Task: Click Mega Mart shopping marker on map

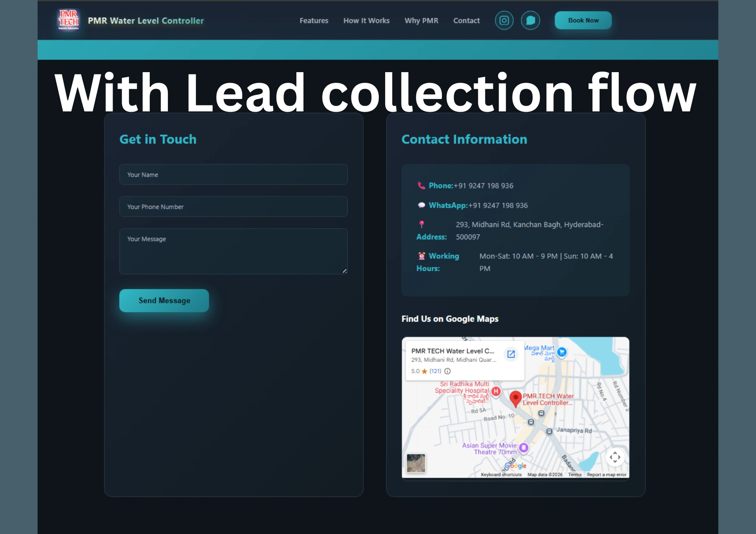Action: (x=562, y=352)
